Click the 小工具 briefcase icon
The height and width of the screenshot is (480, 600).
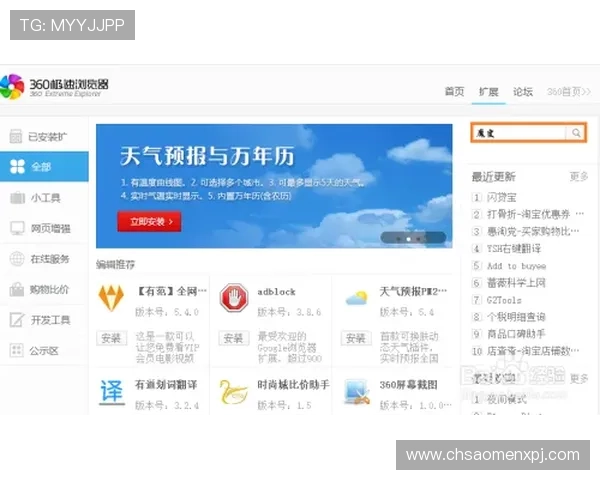click(x=17, y=198)
